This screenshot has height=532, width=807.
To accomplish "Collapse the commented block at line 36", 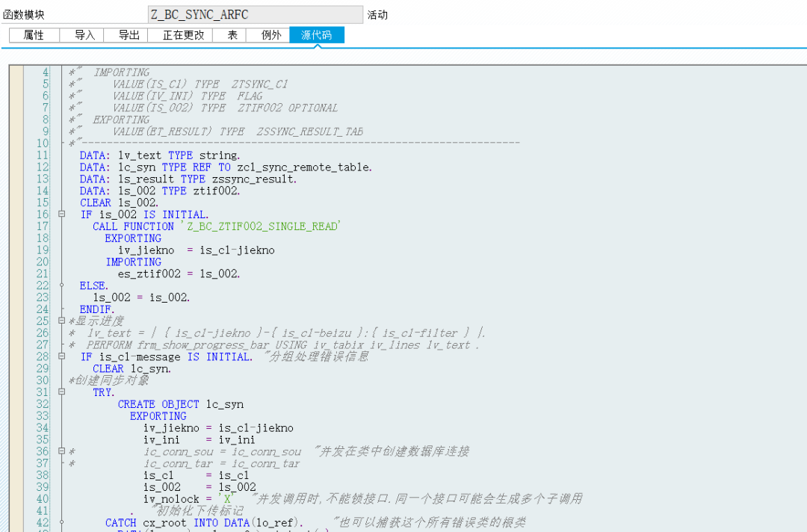I will tap(62, 451).
